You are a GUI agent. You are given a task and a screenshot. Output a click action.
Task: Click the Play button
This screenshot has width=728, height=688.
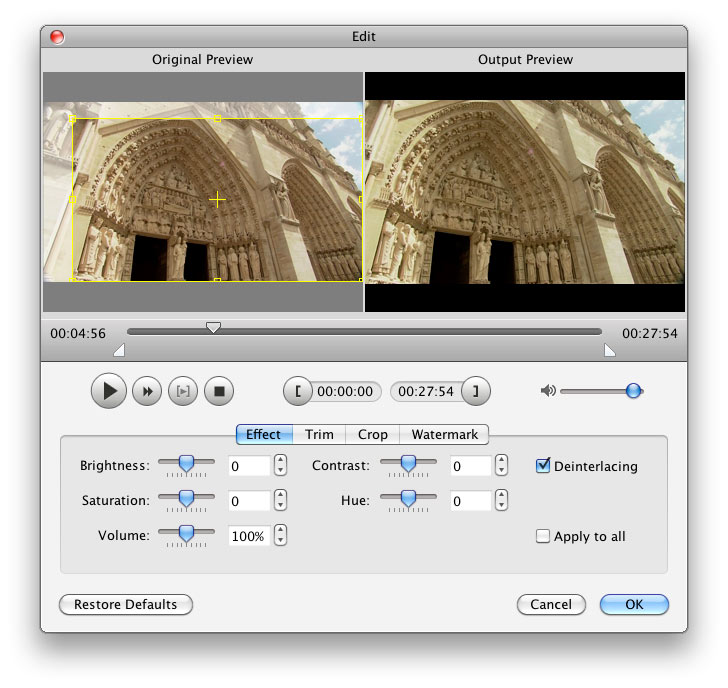[109, 391]
